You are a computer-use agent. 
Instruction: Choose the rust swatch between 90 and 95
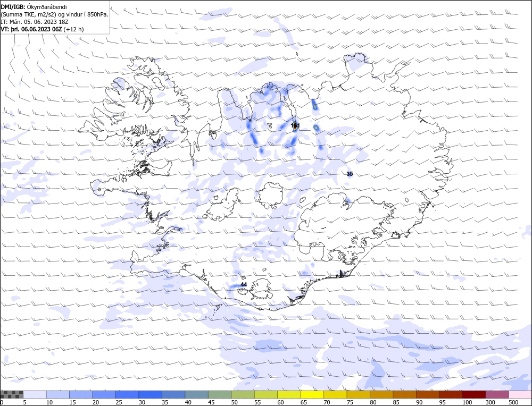point(428,394)
